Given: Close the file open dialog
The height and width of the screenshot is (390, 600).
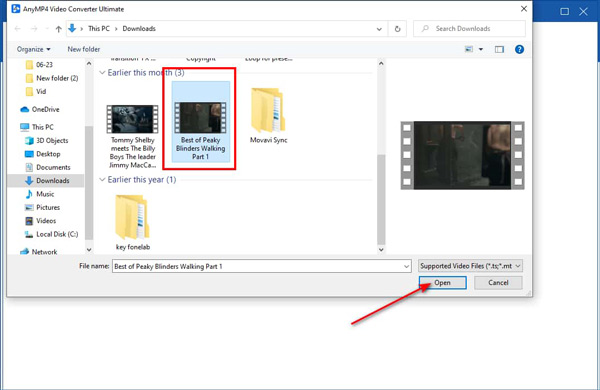Looking at the screenshot, I should [x=524, y=9].
